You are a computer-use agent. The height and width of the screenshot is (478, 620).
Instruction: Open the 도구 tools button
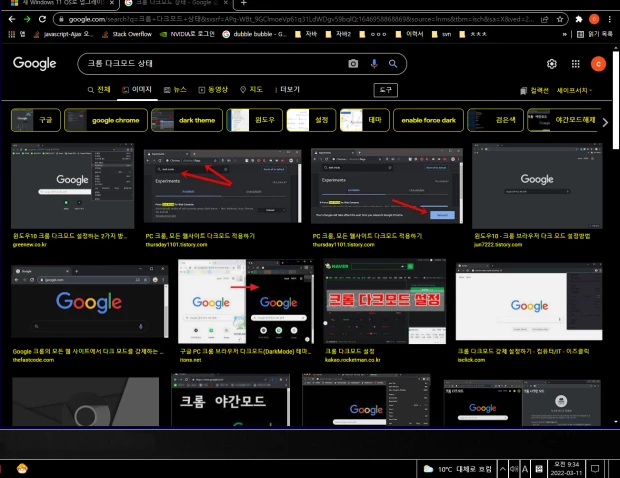point(386,90)
